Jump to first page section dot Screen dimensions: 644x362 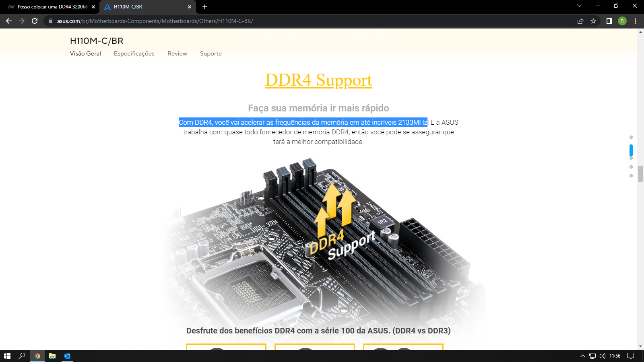tap(631, 137)
